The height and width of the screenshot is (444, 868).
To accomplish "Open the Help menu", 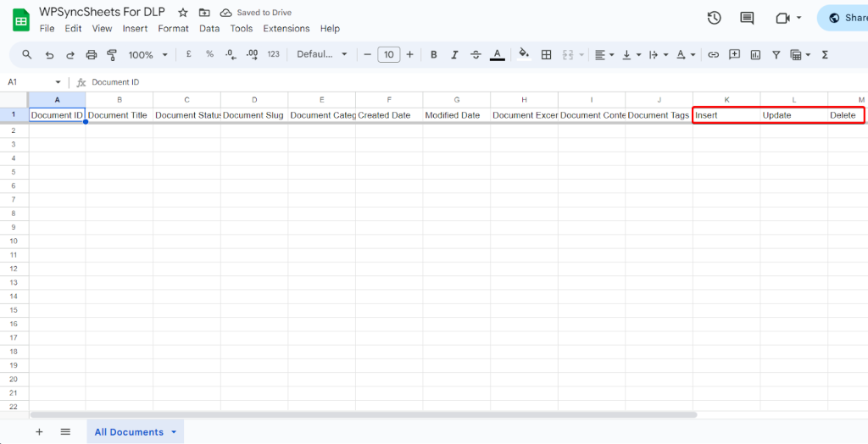I will pyautogui.click(x=330, y=28).
